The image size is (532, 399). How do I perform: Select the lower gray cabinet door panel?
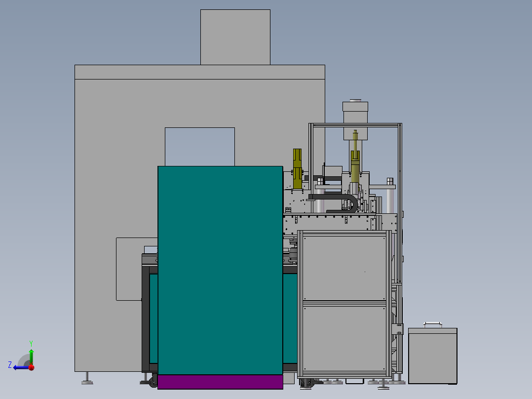pyautogui.click(x=344, y=339)
